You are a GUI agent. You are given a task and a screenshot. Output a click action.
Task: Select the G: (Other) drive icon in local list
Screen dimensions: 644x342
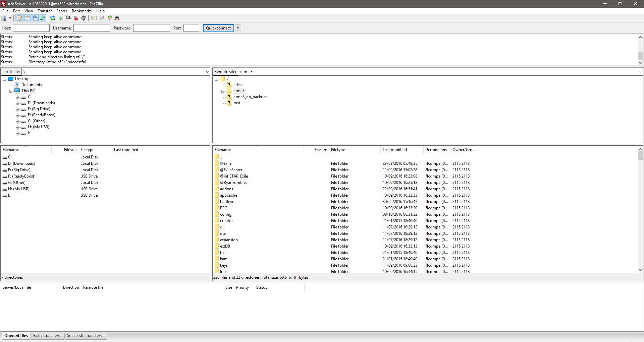pos(5,183)
